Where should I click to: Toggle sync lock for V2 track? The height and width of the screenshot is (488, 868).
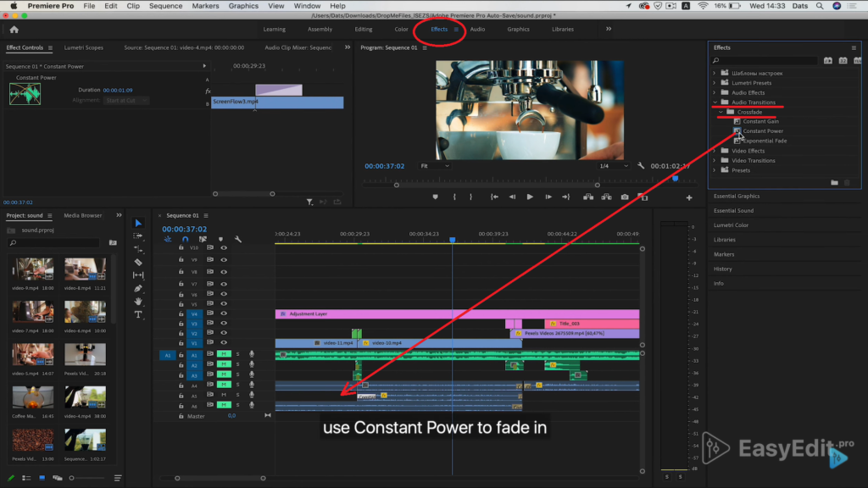(210, 333)
